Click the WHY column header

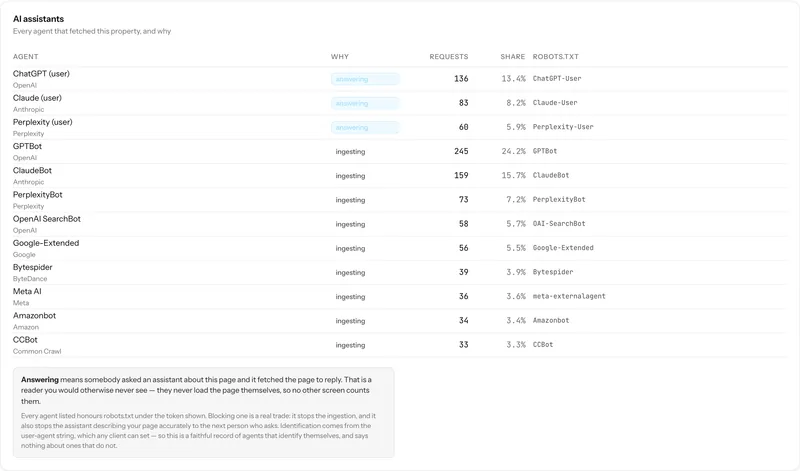coord(340,57)
